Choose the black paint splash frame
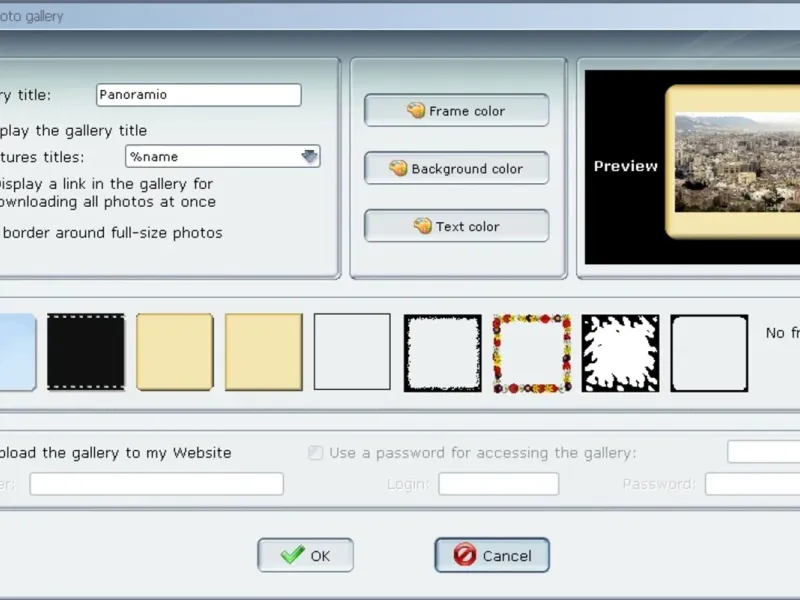800x600 pixels. [620, 353]
